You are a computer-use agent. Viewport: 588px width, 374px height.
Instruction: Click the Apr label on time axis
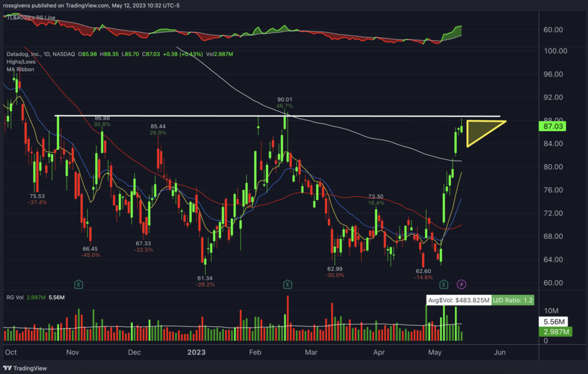(x=379, y=352)
